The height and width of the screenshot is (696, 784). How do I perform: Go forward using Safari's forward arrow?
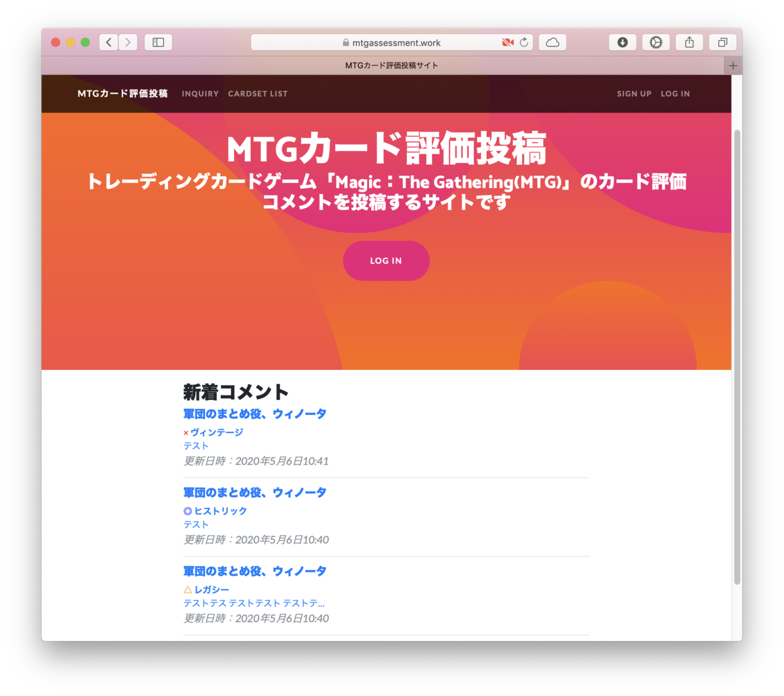click(x=128, y=42)
